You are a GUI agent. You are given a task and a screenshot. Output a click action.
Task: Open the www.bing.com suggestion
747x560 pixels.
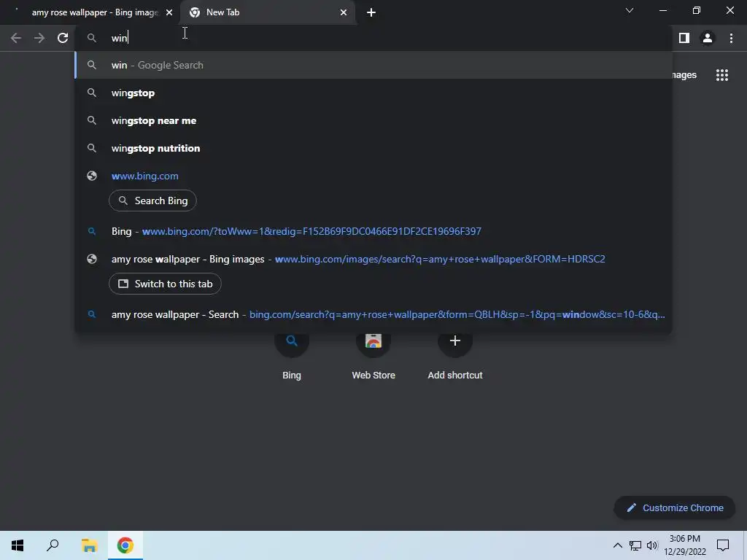(373, 176)
